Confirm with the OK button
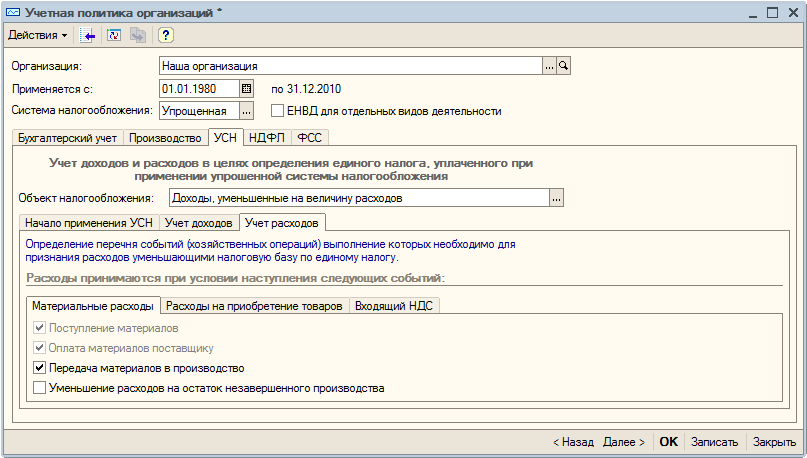The height and width of the screenshot is (458, 807). tap(669, 442)
